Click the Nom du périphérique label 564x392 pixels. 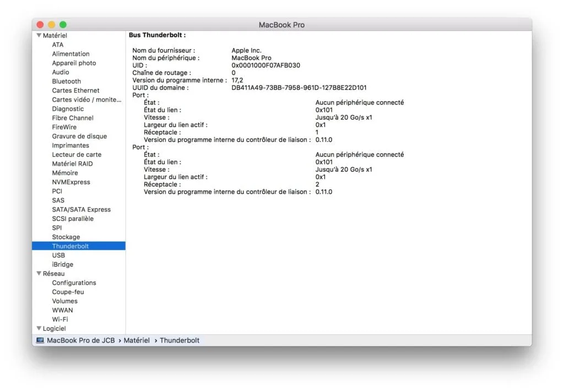(166, 58)
